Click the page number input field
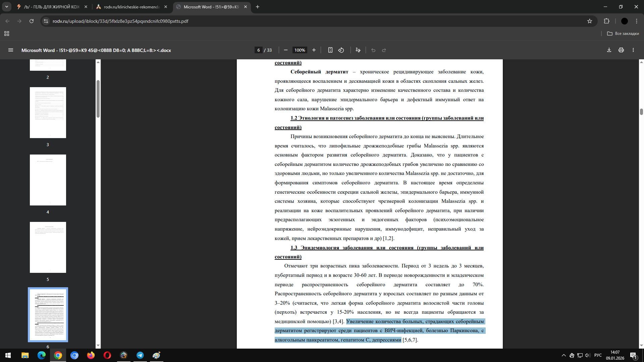 (x=258, y=50)
